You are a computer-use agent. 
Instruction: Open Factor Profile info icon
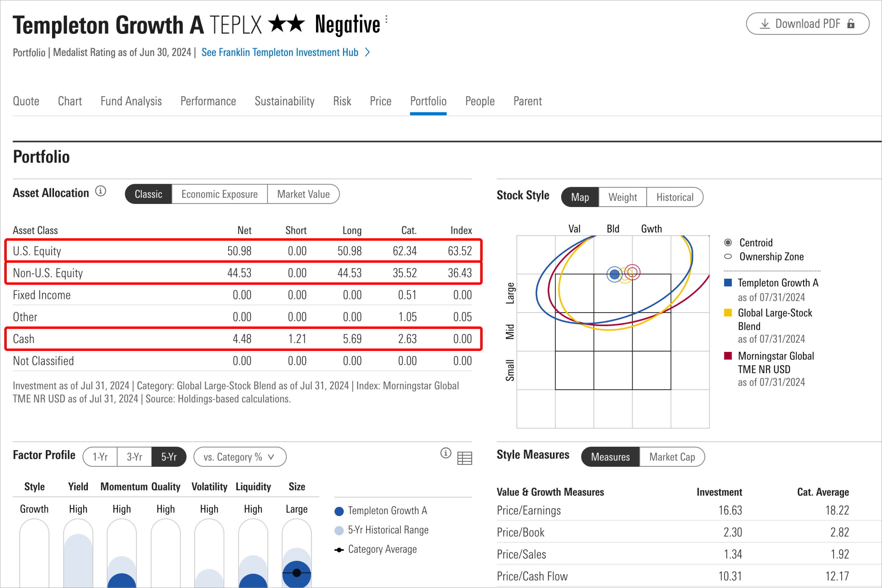446,453
